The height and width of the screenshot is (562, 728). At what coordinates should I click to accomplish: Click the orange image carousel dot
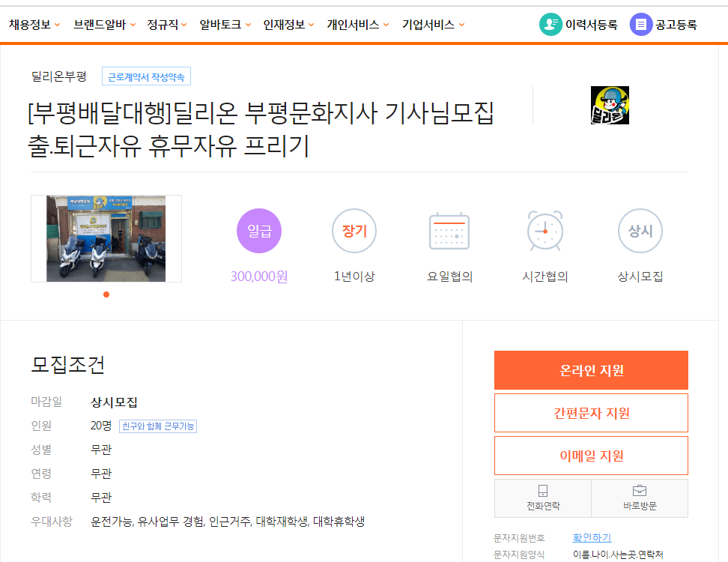106,294
